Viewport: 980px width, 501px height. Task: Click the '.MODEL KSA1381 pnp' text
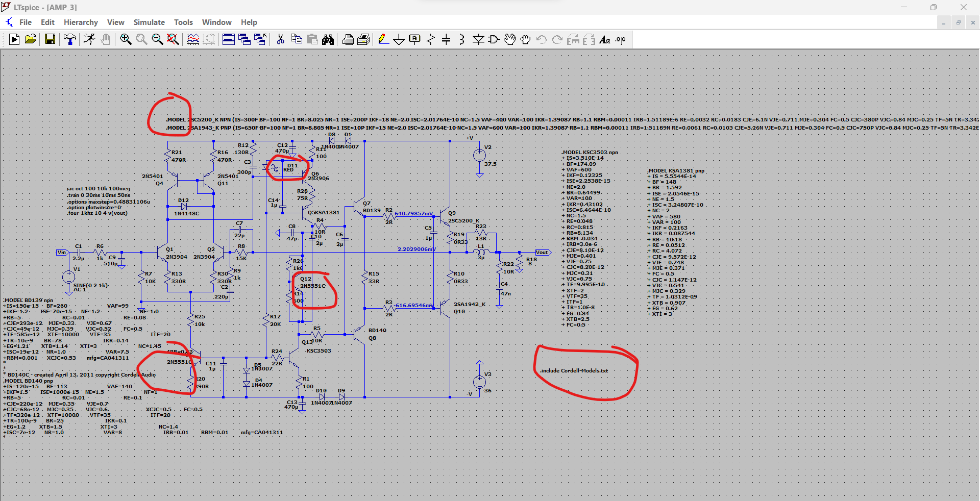[676, 170]
